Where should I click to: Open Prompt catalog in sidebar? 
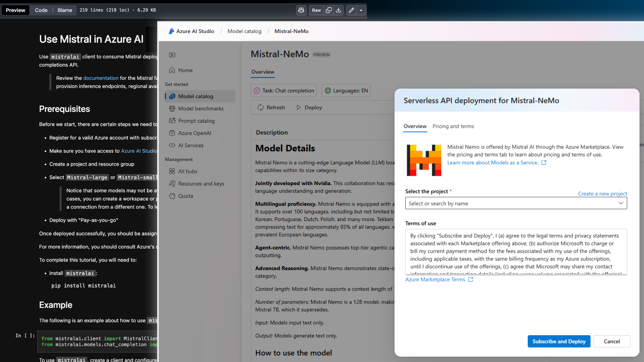point(196,121)
